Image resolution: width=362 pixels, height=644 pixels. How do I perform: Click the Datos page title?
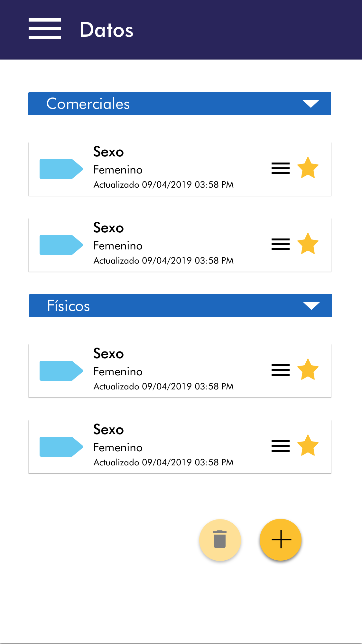pyautogui.click(x=107, y=30)
